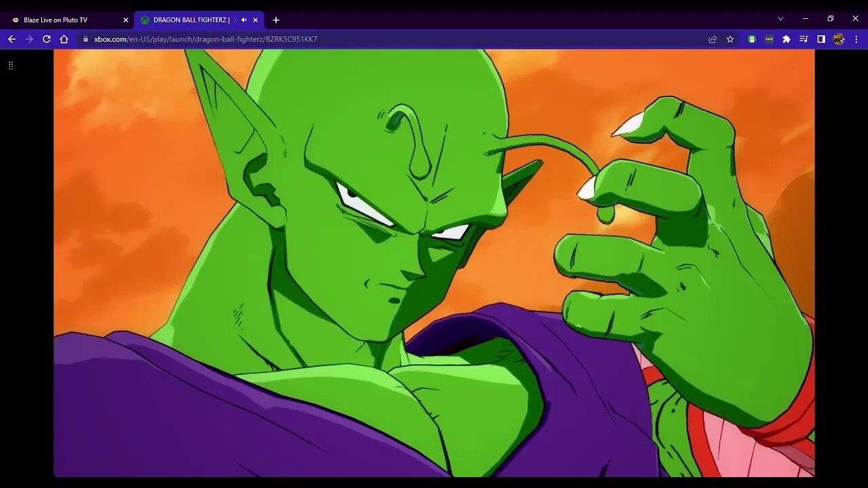The width and height of the screenshot is (868, 488).
Task: Click the game stream video area
Action: [x=434, y=263]
